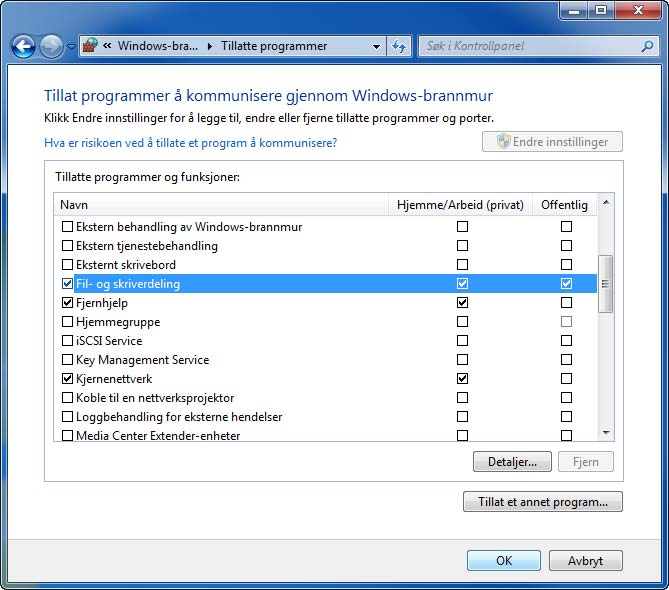Go back with the blue back arrow
Image resolution: width=669 pixels, height=590 pixels.
click(23, 46)
